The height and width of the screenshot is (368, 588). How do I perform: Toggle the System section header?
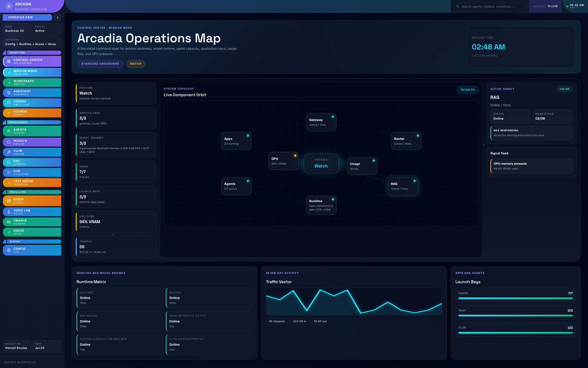[x=32, y=242]
